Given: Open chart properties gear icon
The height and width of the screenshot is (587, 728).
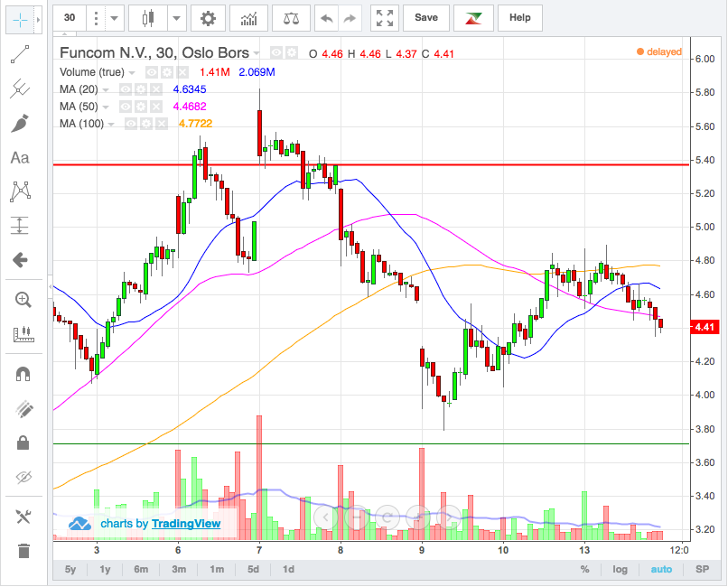Looking at the screenshot, I should 208,18.
